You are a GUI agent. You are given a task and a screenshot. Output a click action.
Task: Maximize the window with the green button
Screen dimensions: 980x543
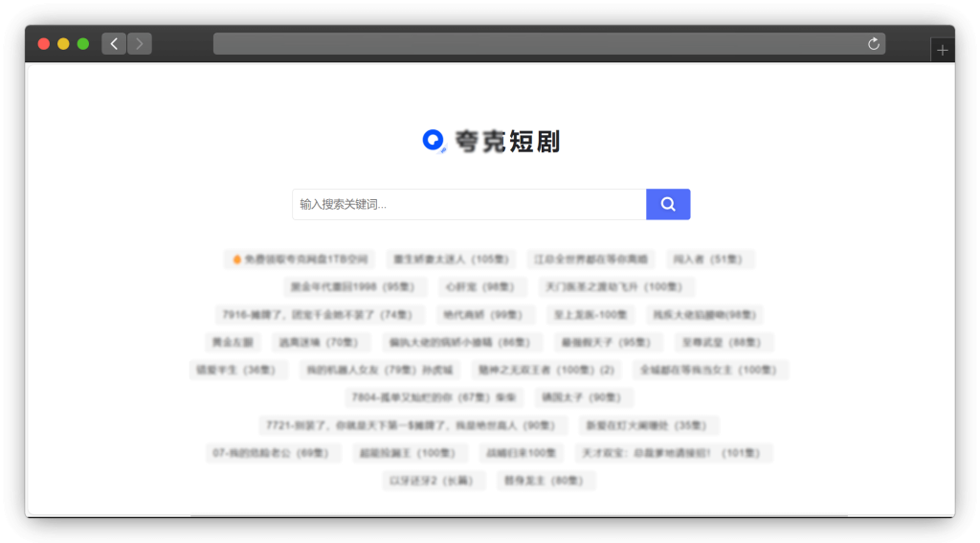(x=83, y=44)
